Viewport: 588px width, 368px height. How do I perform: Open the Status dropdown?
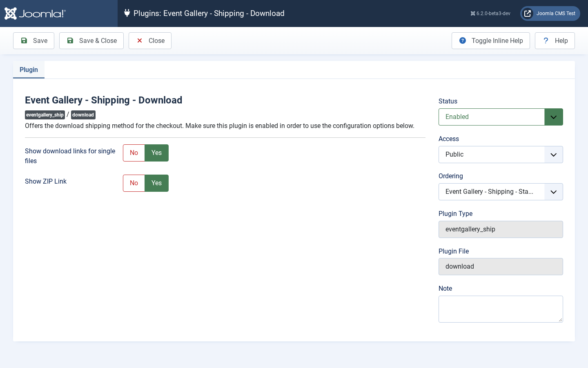pos(501,117)
